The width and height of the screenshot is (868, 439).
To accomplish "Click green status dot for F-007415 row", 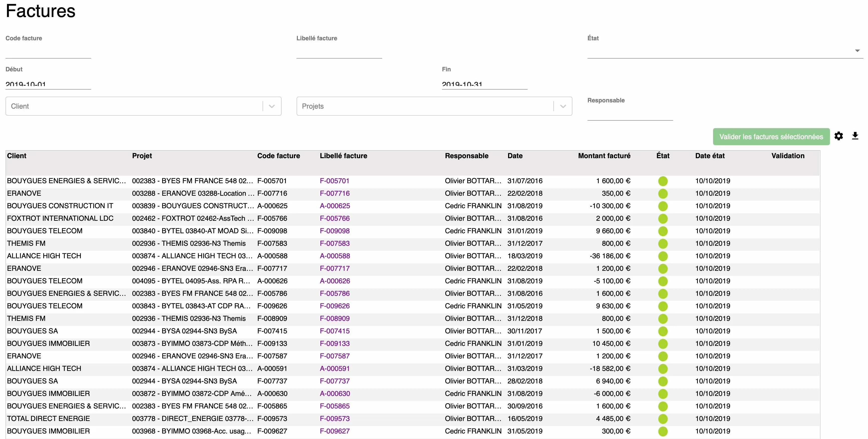I will click(x=663, y=331).
